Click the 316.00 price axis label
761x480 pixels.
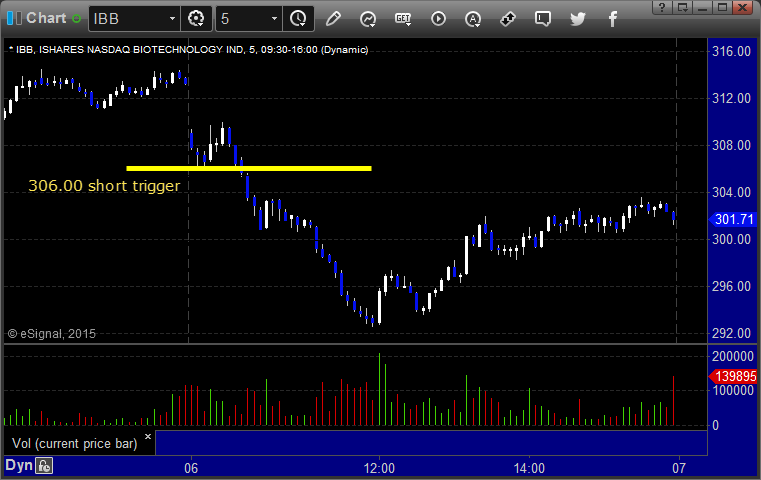731,51
